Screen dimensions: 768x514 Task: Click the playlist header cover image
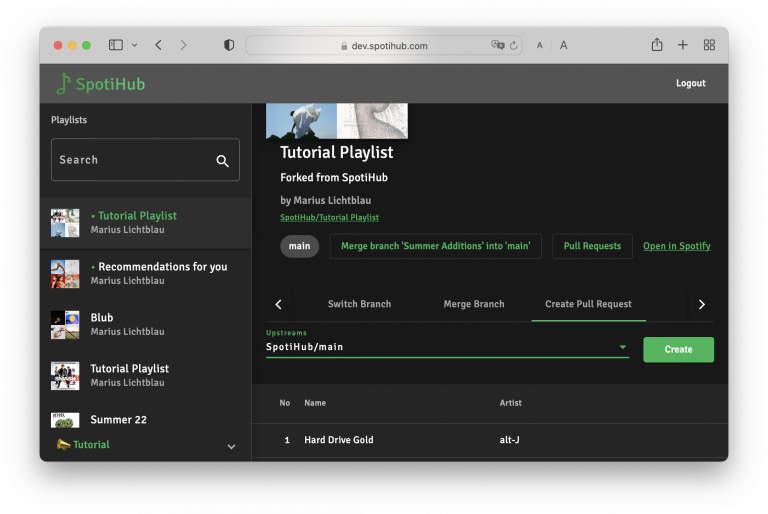click(x=336, y=121)
